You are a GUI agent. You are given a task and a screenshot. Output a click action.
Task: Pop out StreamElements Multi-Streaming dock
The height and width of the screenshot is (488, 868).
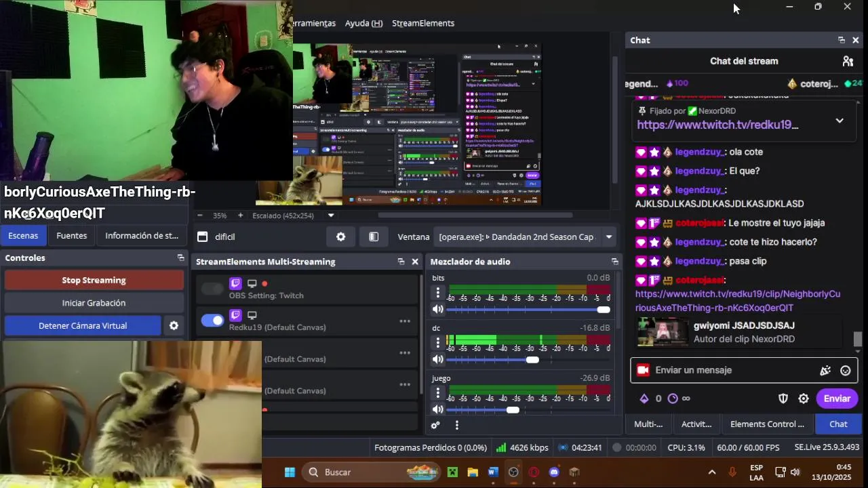[x=401, y=262]
